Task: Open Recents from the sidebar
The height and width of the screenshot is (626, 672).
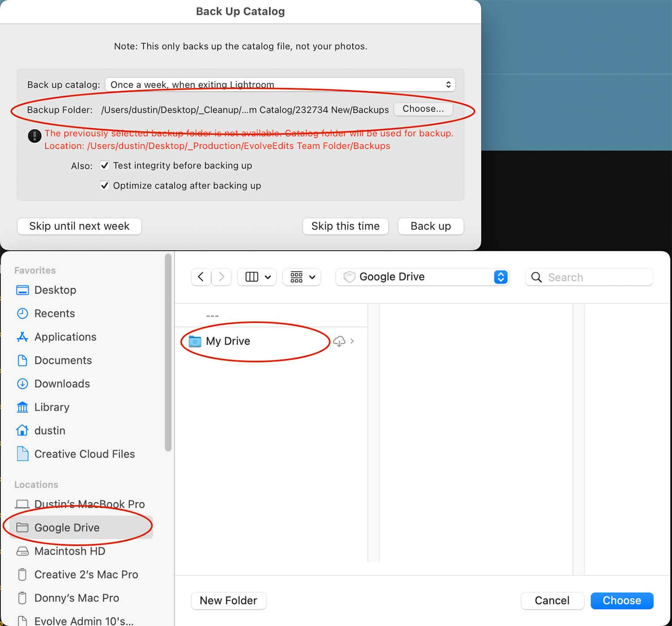Action: (x=54, y=314)
